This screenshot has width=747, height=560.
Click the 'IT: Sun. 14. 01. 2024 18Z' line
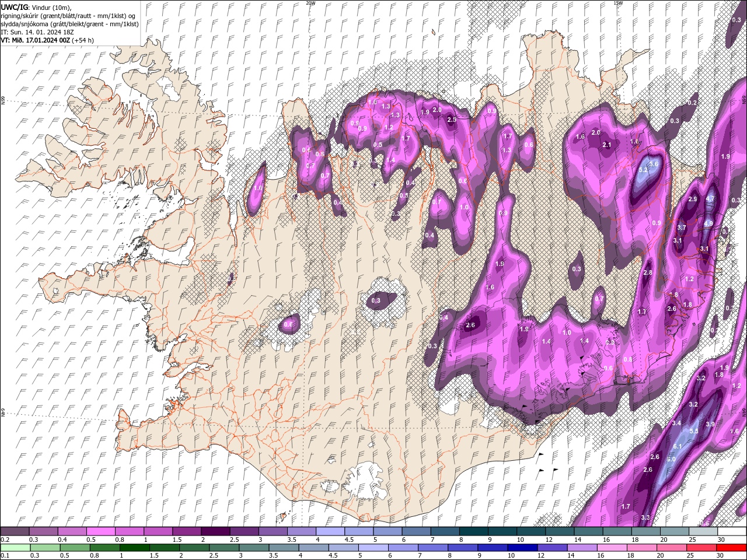(38, 32)
